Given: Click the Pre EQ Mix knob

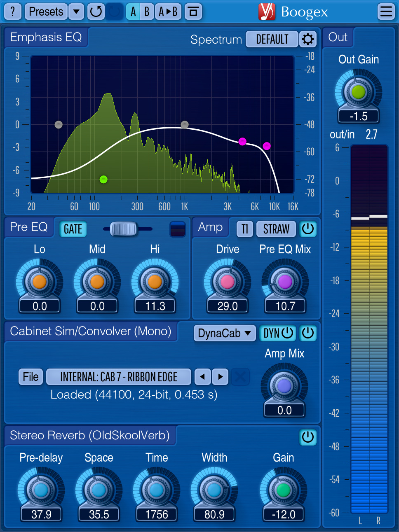Looking at the screenshot, I should click(x=285, y=282).
